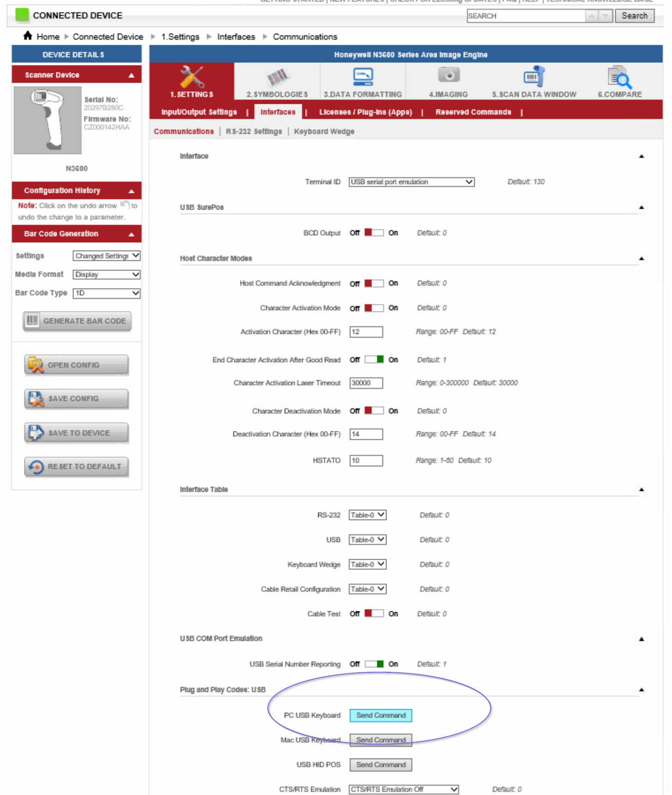Image resolution: width=672 pixels, height=795 pixels.
Task: Open the Bar Code Type dropdown
Action: (x=107, y=293)
